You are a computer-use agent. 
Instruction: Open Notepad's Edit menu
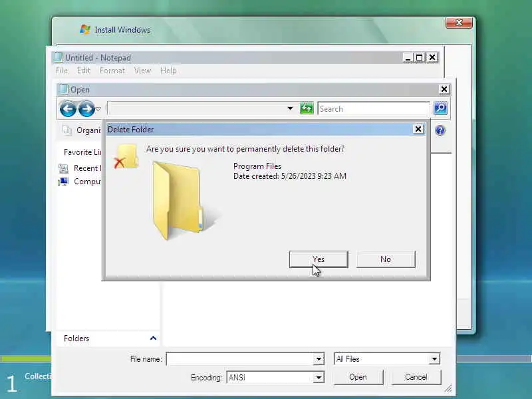coord(84,70)
